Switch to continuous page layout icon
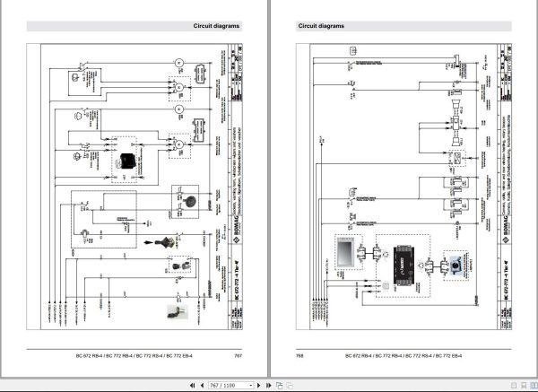538x392 pixels. [524, 386]
